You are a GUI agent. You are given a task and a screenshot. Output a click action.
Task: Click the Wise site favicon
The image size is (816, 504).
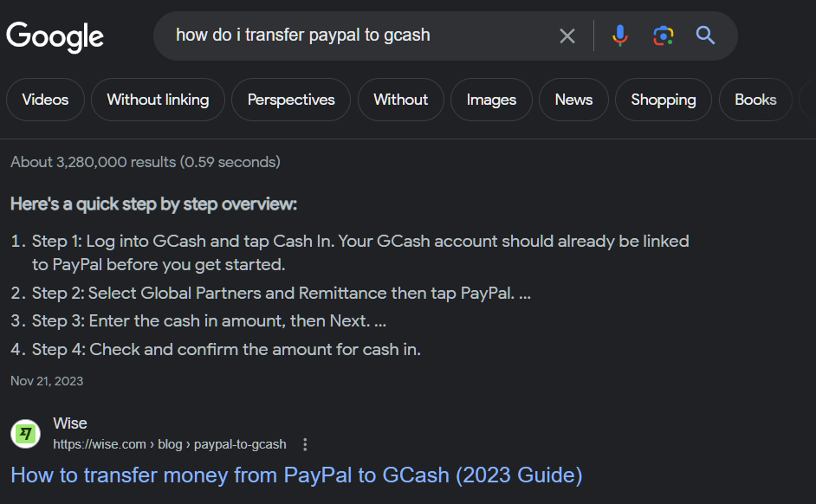[26, 433]
